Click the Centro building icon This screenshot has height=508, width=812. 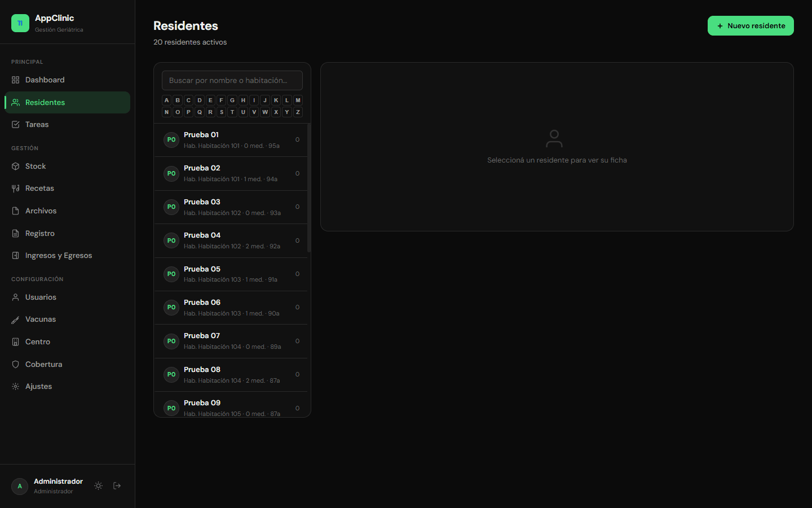pyautogui.click(x=16, y=342)
